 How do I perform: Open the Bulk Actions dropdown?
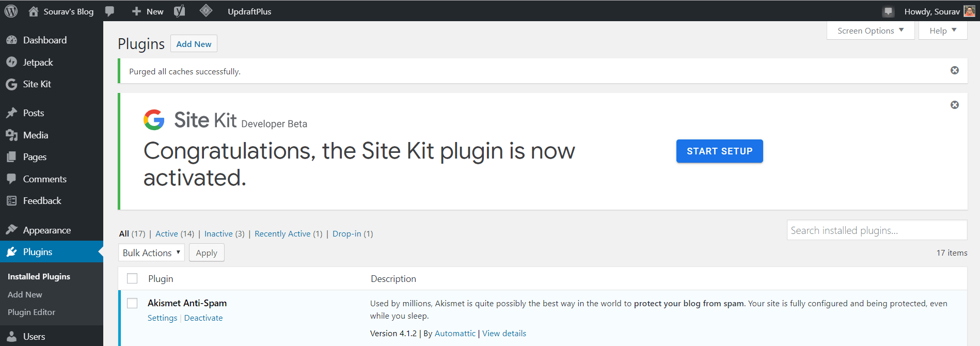click(x=151, y=253)
